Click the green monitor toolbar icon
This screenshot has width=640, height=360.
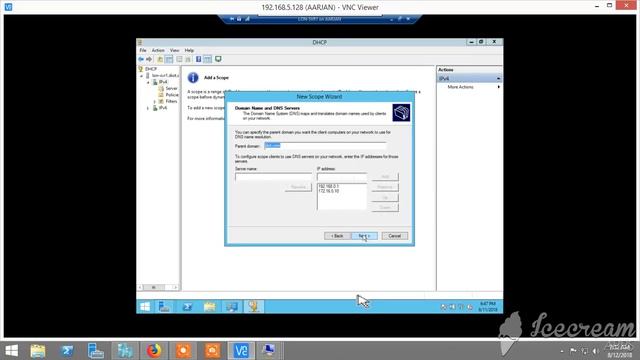click(218, 59)
